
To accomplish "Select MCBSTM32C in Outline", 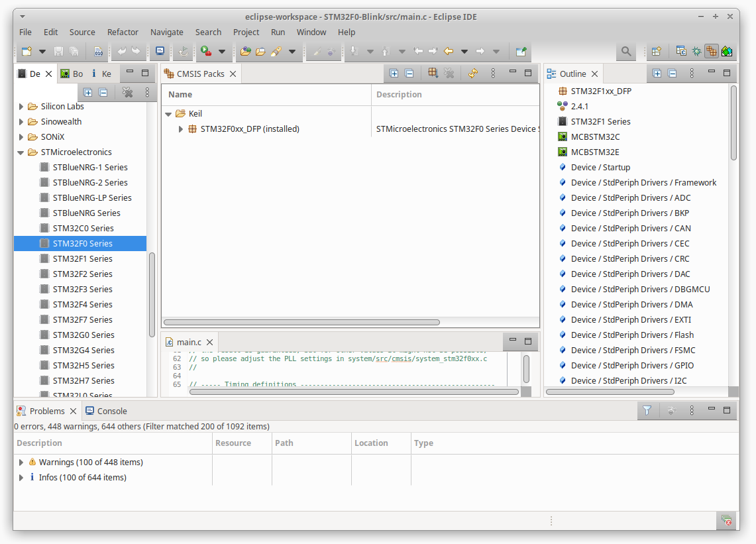I will [595, 136].
